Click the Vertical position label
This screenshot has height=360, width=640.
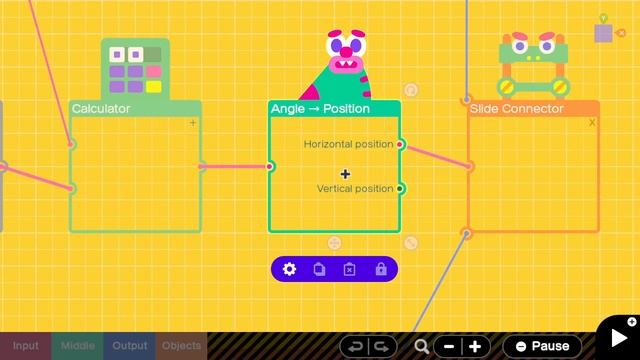pyautogui.click(x=355, y=189)
